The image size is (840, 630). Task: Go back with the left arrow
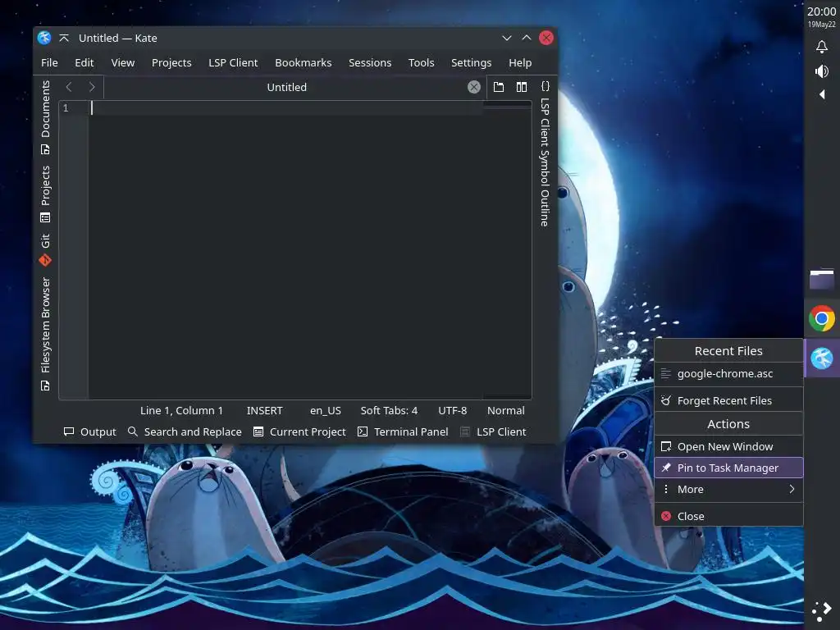pyautogui.click(x=69, y=87)
